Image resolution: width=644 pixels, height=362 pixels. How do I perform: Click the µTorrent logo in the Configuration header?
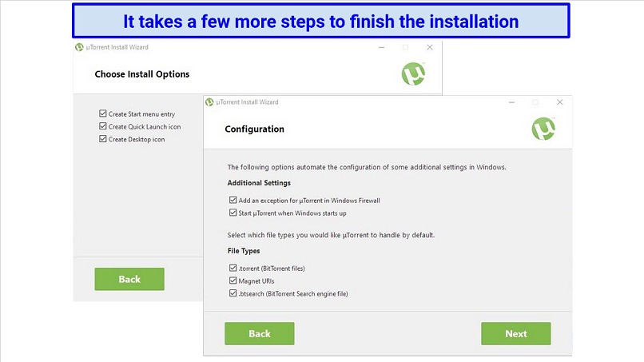click(x=543, y=129)
